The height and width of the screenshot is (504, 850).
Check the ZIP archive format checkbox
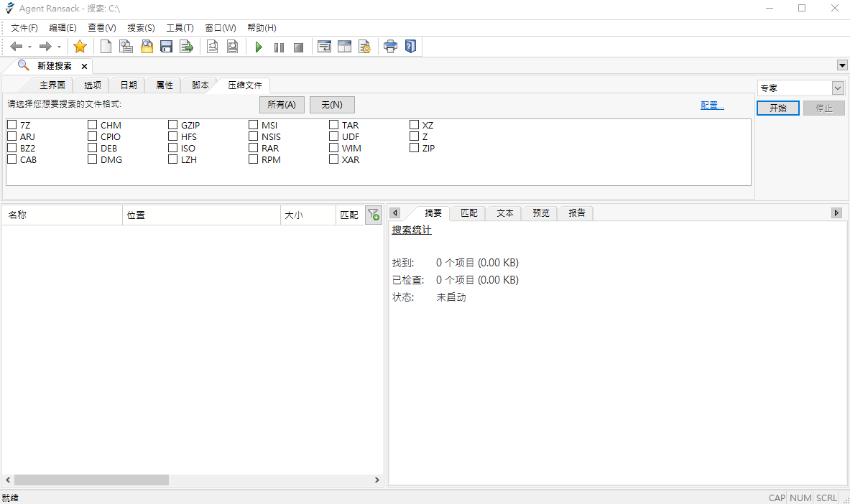pyautogui.click(x=415, y=148)
